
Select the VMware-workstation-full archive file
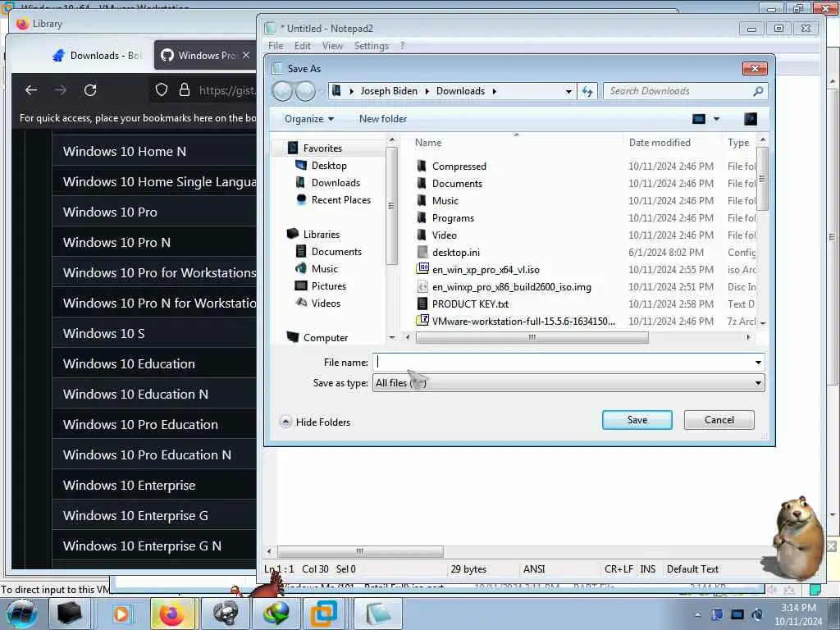[x=523, y=321]
